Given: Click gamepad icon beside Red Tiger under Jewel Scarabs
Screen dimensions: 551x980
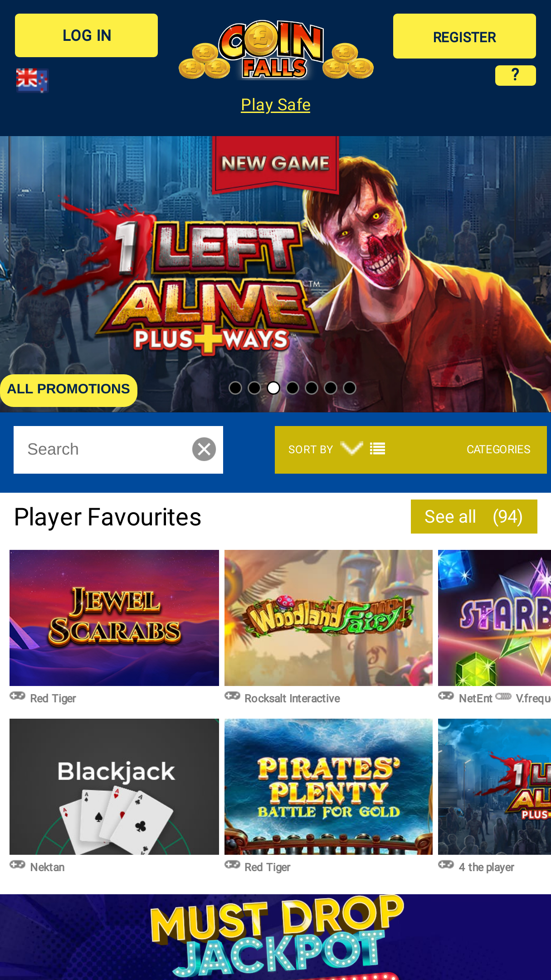Looking at the screenshot, I should [18, 696].
